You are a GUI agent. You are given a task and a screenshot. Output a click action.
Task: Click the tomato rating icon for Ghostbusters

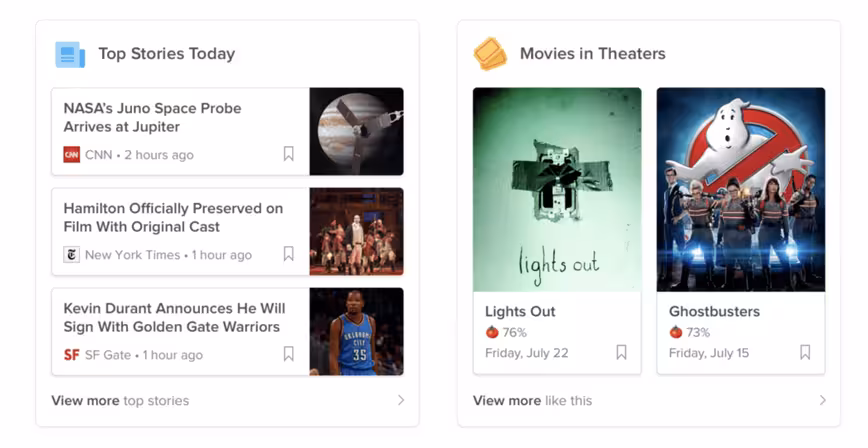pos(675,332)
